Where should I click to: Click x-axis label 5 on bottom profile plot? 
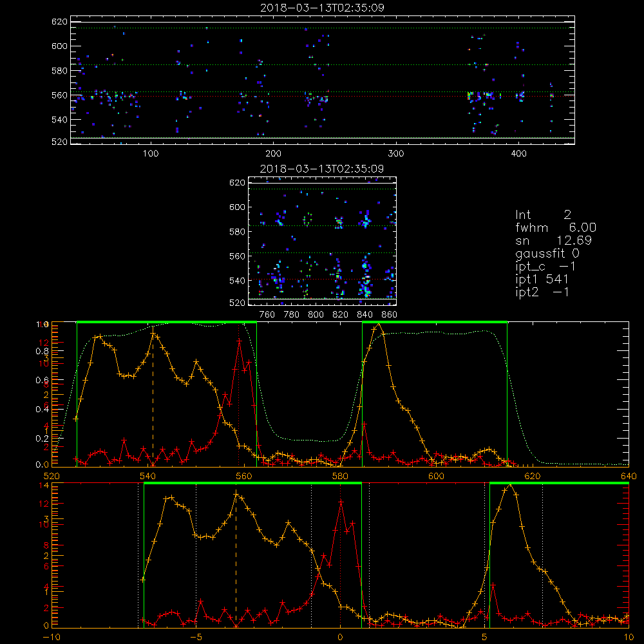(484, 637)
